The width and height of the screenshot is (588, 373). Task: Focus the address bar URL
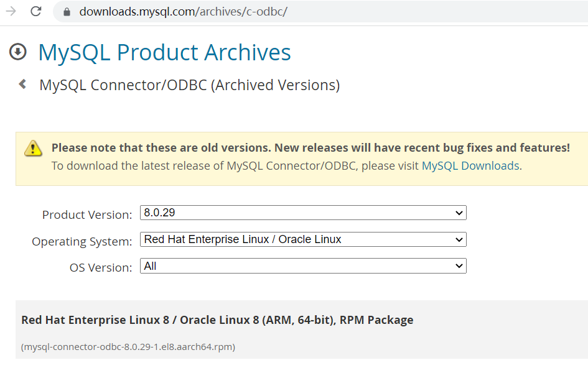[183, 12]
